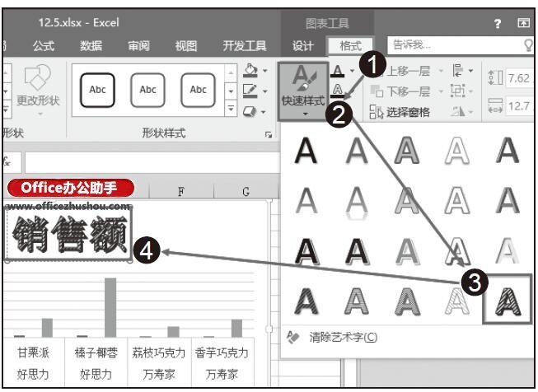The image size is (538, 392).
Task: Select the third Abc shape style
Action: click(199, 90)
